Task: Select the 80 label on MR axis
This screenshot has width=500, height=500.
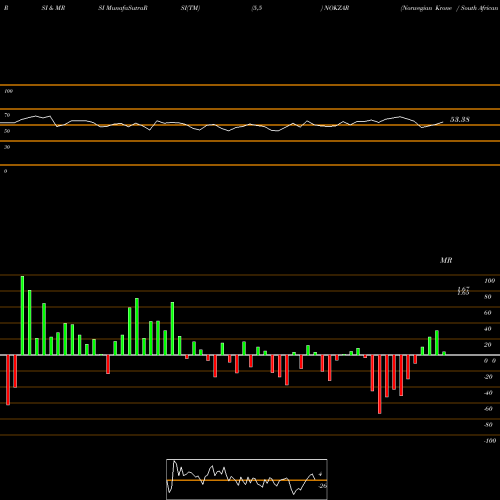Action: tap(488, 297)
